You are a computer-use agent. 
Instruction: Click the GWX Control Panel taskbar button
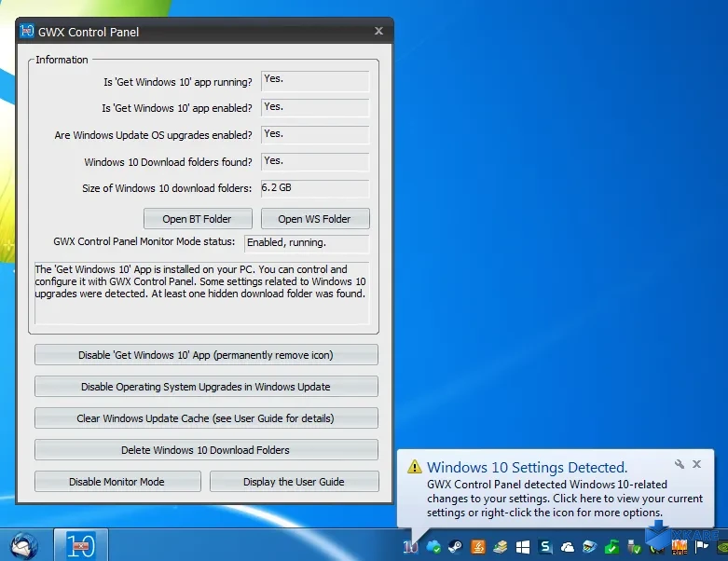(x=80, y=544)
